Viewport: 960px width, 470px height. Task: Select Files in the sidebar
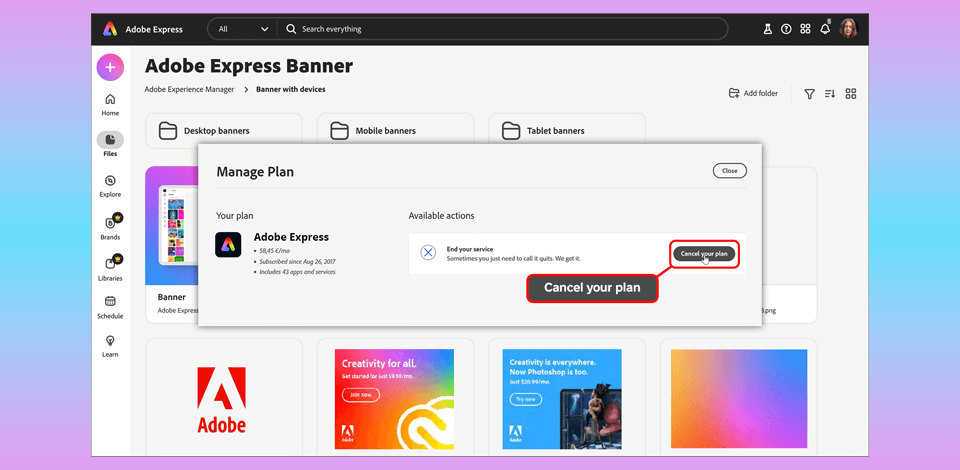click(110, 144)
